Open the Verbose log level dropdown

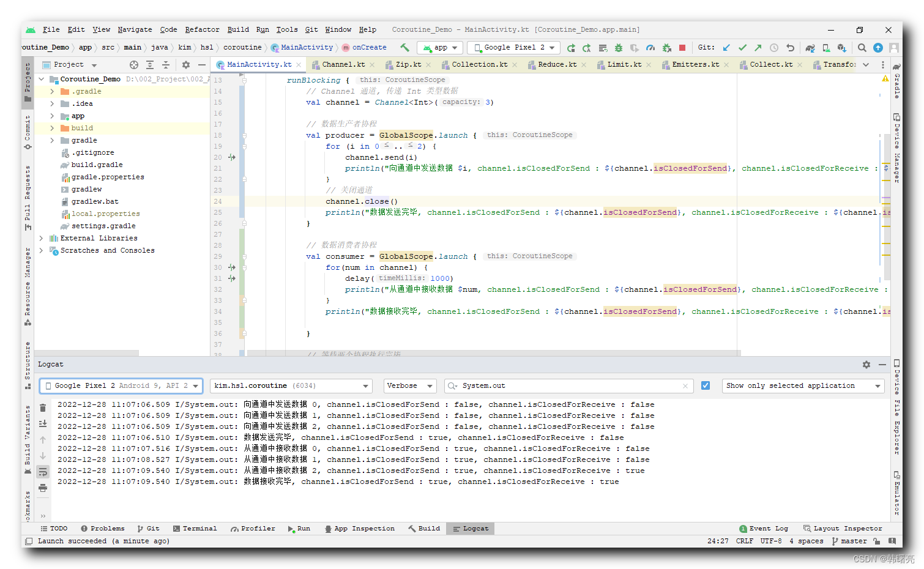coord(409,385)
